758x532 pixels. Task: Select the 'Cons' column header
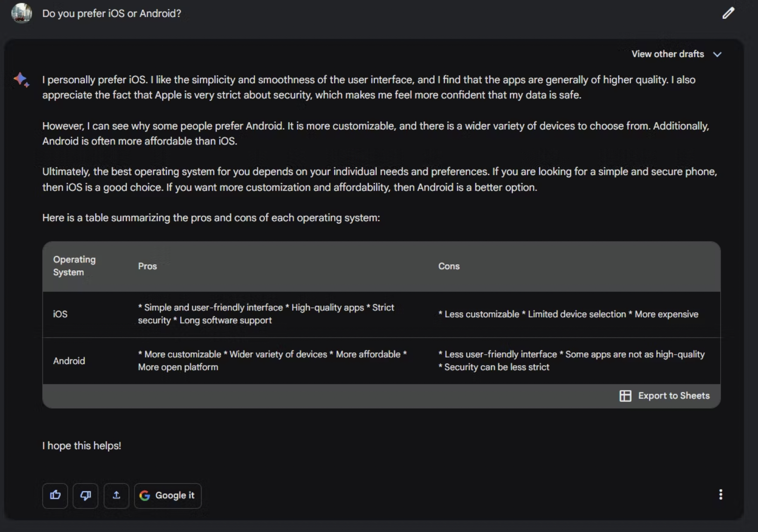coord(449,266)
